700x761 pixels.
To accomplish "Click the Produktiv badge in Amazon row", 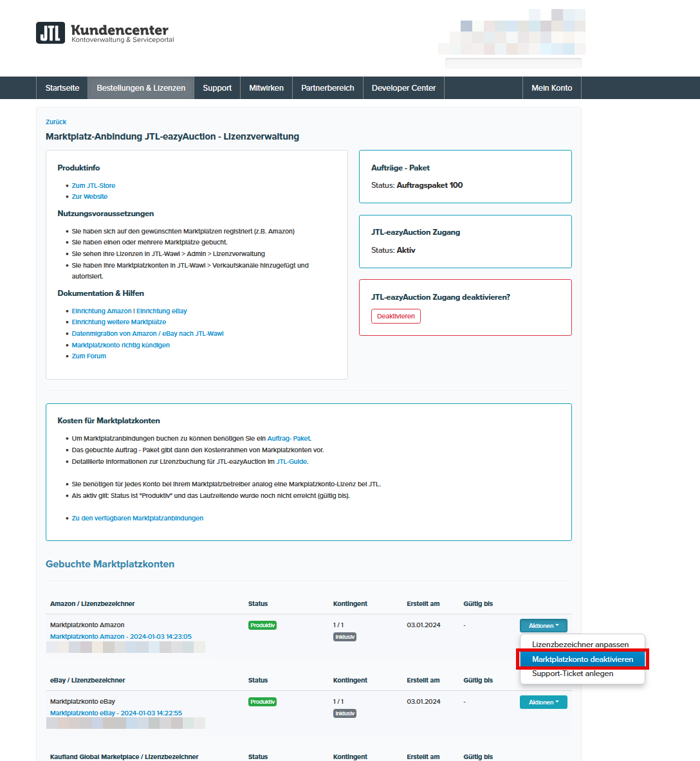I will 262,625.
